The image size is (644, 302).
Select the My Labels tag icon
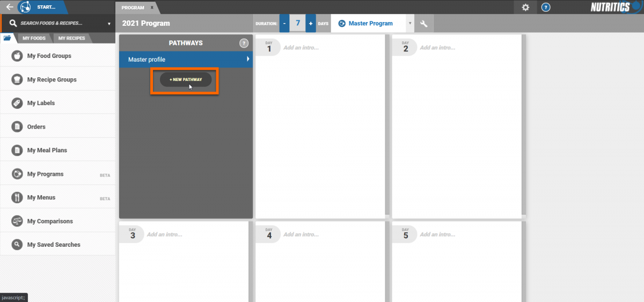(x=17, y=103)
